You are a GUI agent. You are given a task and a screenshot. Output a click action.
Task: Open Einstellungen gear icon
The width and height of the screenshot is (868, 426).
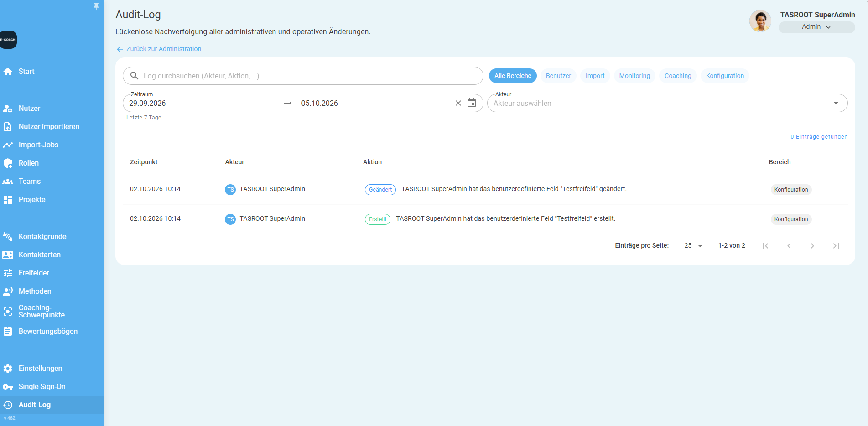(8, 369)
